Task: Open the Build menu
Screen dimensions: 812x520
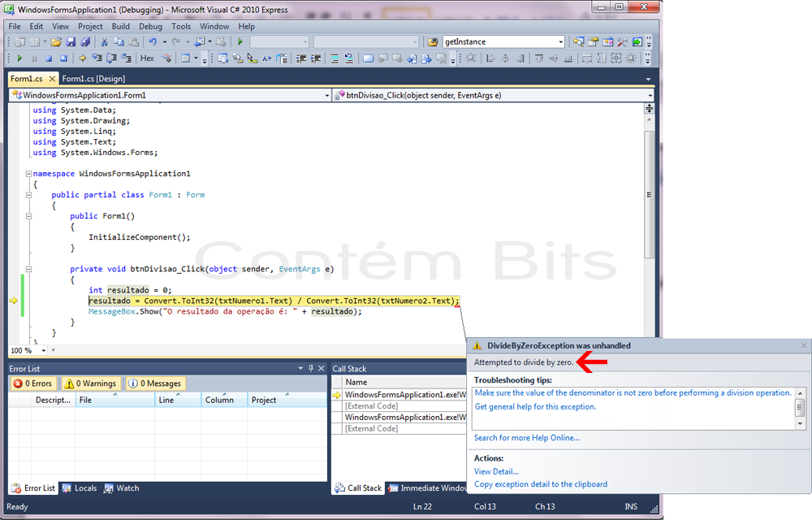Action: [121, 27]
